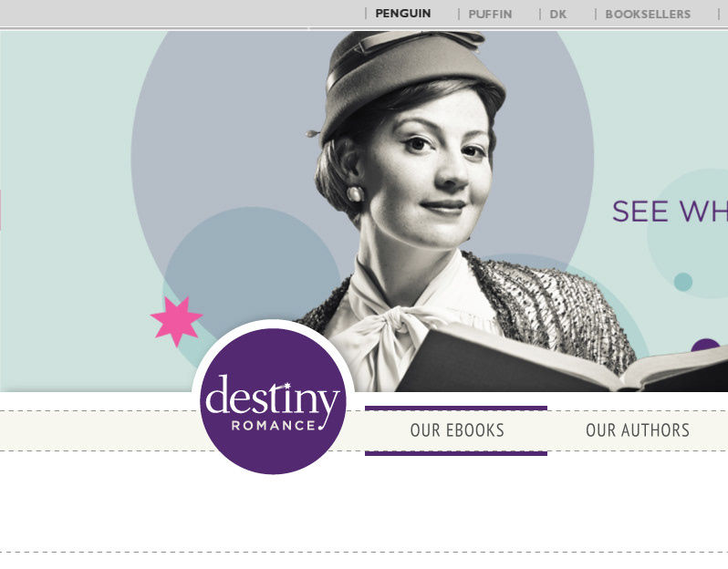This screenshot has width=728, height=569.
Task: Go to the BOOKSELLERS link
Action: click(648, 15)
